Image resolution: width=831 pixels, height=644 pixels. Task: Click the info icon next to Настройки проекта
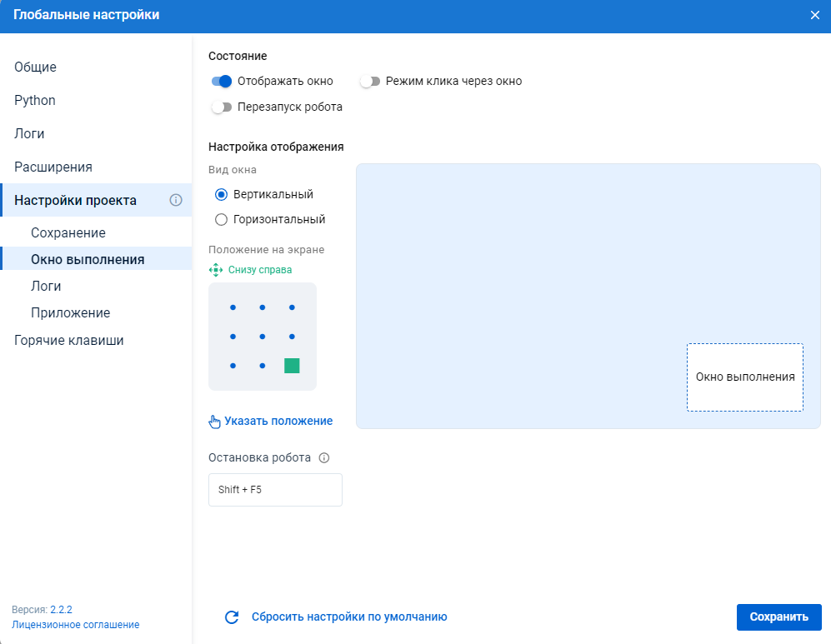click(176, 200)
